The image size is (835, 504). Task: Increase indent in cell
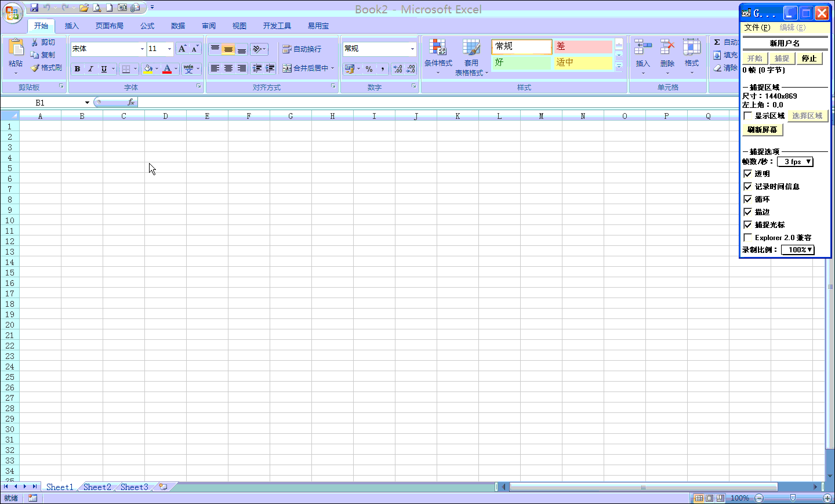pyautogui.click(x=270, y=68)
